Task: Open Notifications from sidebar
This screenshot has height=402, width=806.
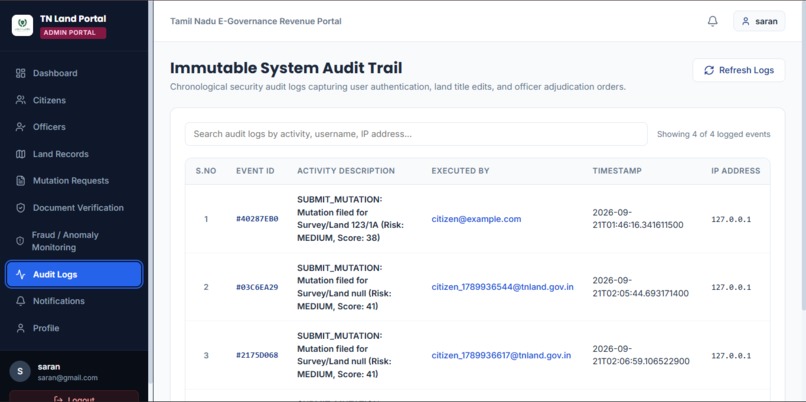Action: click(x=74, y=301)
